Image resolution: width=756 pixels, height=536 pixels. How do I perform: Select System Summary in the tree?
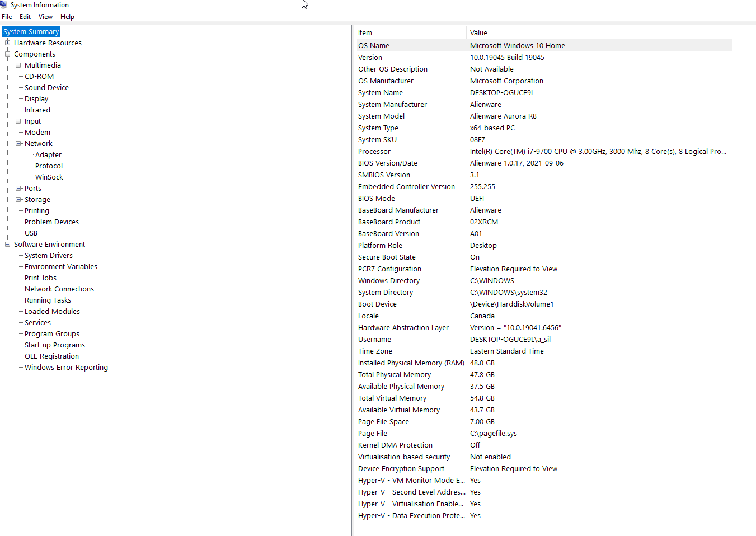coord(31,32)
